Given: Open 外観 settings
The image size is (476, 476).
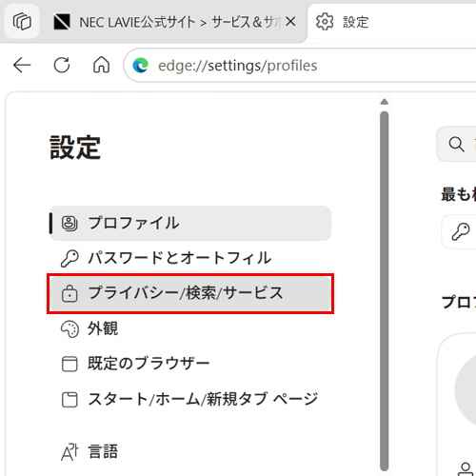Looking at the screenshot, I should pyautogui.click(x=190, y=328).
